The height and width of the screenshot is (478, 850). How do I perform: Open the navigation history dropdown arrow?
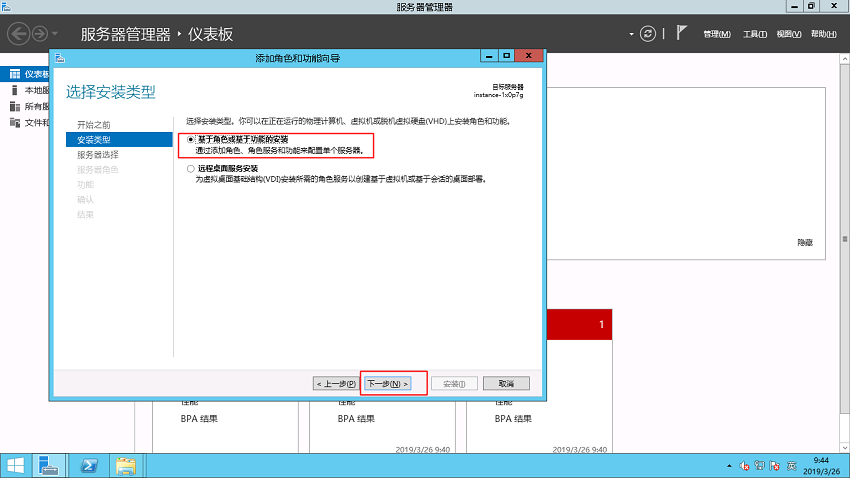(x=55, y=34)
